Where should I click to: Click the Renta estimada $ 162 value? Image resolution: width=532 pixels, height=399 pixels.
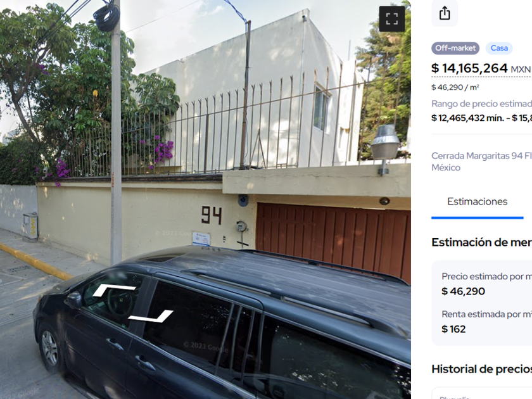click(x=453, y=329)
